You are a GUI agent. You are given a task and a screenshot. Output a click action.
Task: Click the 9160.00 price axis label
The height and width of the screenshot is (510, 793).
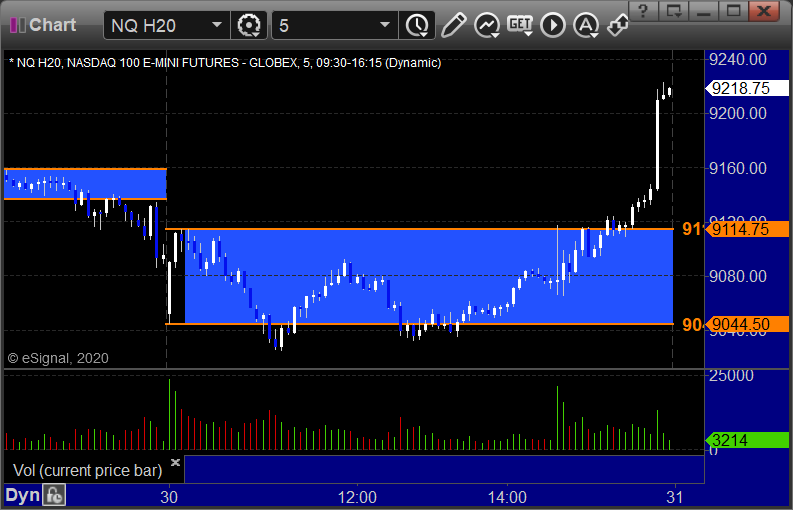pyautogui.click(x=738, y=168)
